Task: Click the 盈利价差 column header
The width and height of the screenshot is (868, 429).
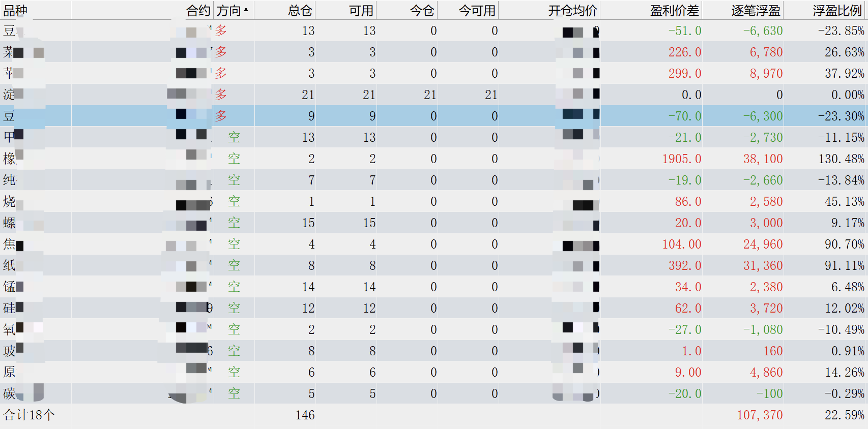Action: (x=674, y=10)
